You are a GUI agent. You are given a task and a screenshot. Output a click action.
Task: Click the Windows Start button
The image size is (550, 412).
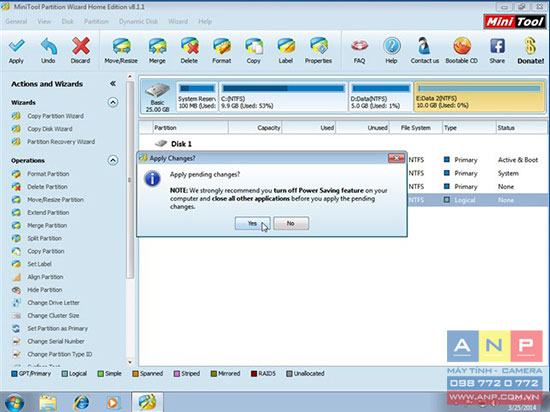click(x=14, y=402)
